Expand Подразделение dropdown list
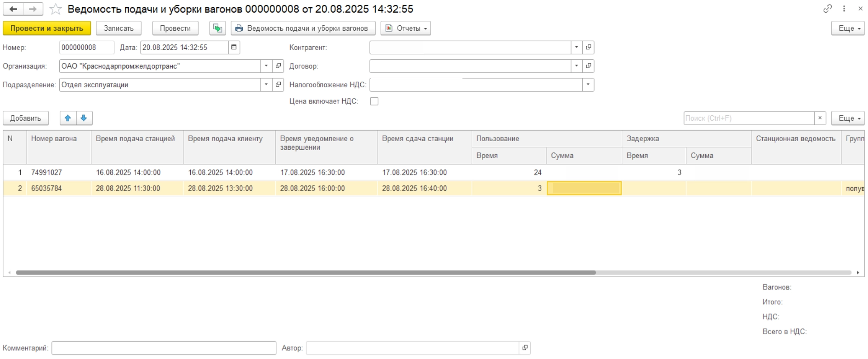The height and width of the screenshot is (359, 868). (x=266, y=85)
